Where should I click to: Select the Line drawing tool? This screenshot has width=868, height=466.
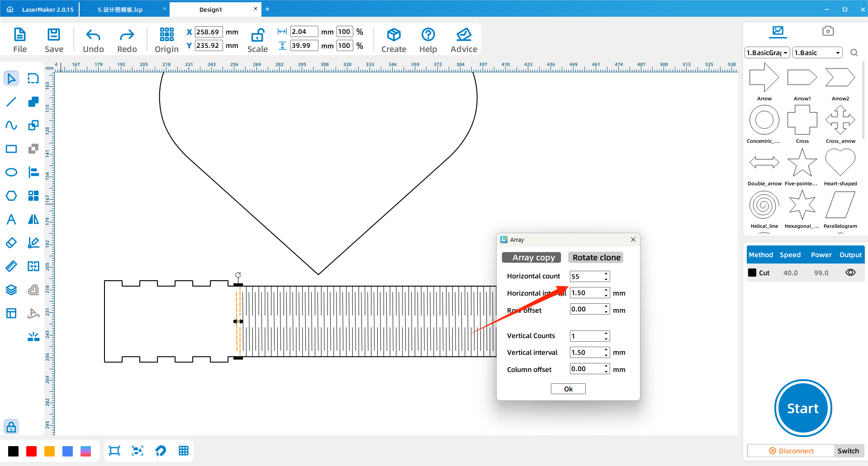tap(11, 102)
